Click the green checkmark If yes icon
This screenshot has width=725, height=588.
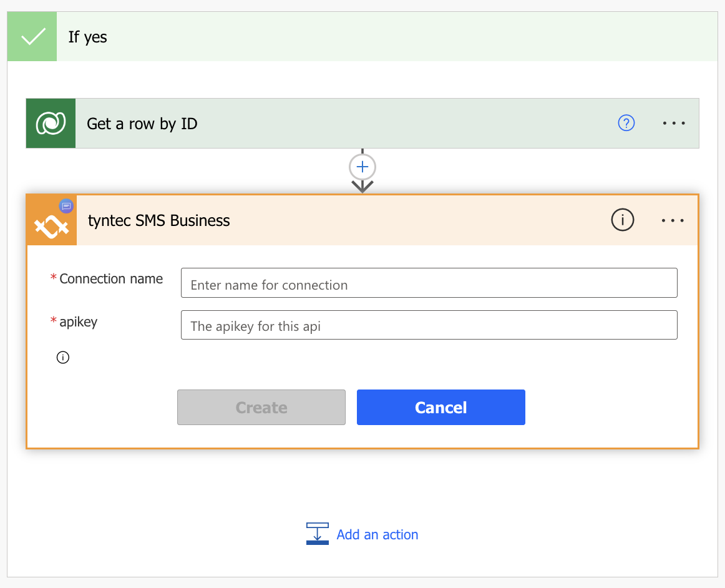click(x=32, y=37)
